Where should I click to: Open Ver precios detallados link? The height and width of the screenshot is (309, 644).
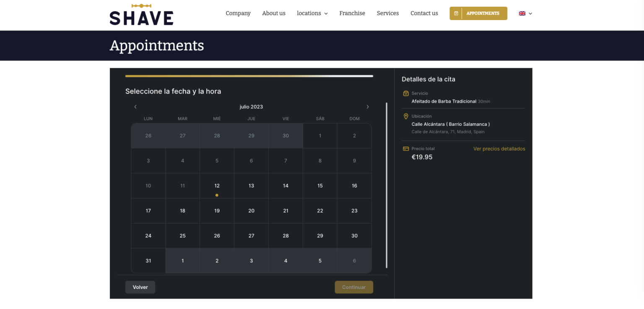pyautogui.click(x=499, y=148)
